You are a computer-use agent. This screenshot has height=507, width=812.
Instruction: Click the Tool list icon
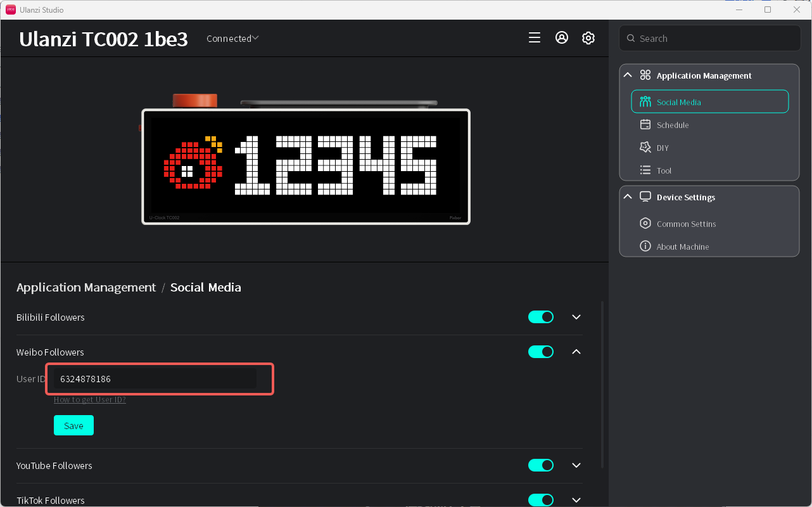point(645,170)
